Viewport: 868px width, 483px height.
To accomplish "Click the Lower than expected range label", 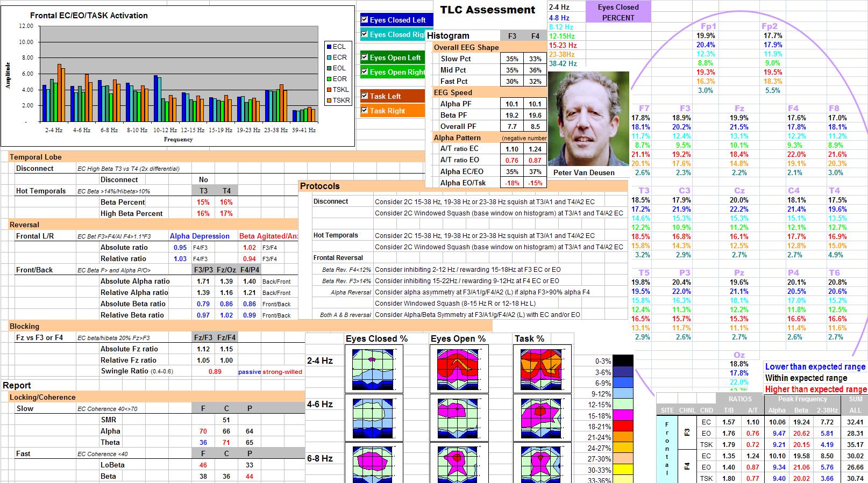I will click(815, 367).
